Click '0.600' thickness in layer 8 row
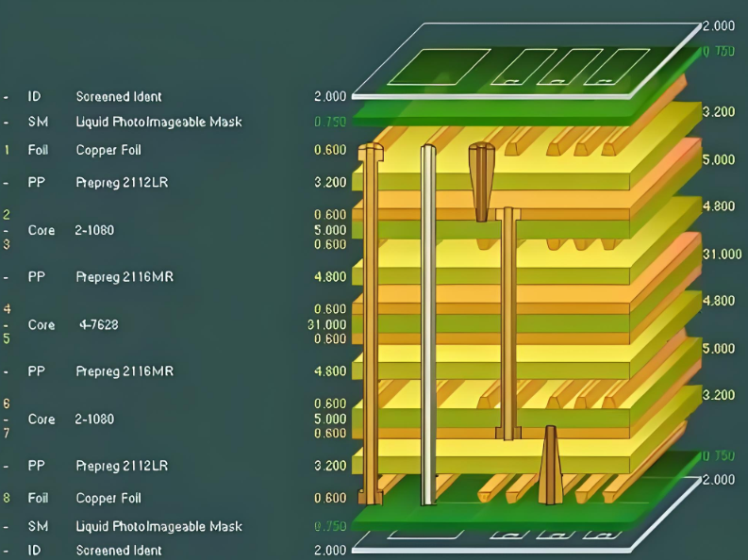 [330, 498]
